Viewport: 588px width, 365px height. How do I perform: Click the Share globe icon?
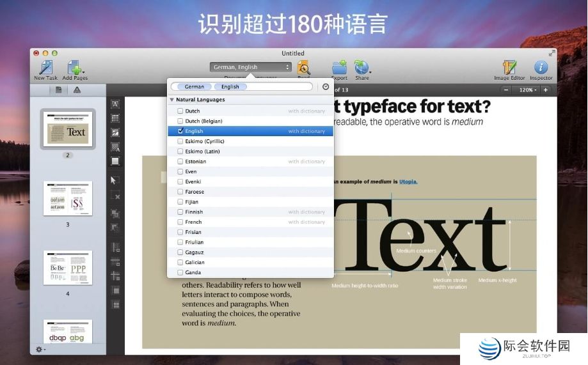(x=361, y=68)
